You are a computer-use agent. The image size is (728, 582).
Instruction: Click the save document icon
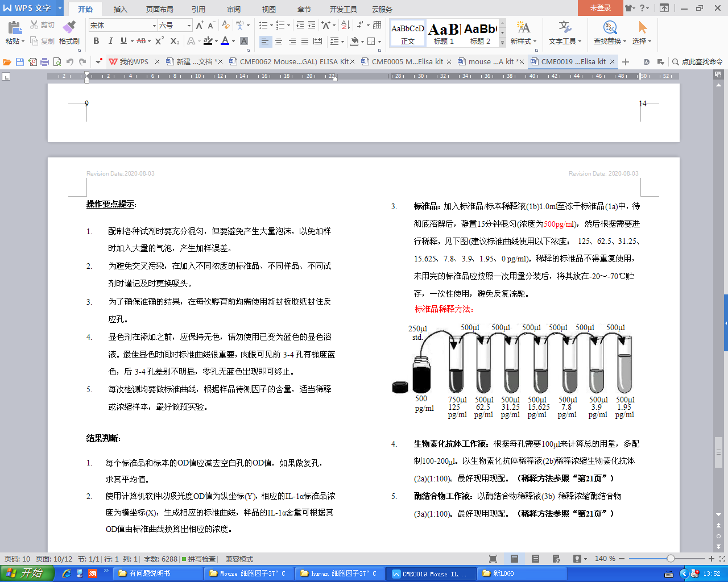click(20, 61)
